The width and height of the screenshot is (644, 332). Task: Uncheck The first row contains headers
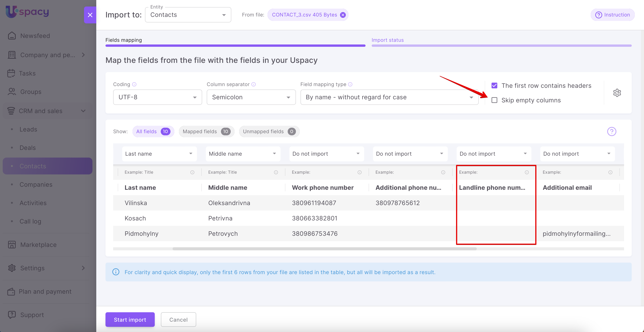click(494, 86)
